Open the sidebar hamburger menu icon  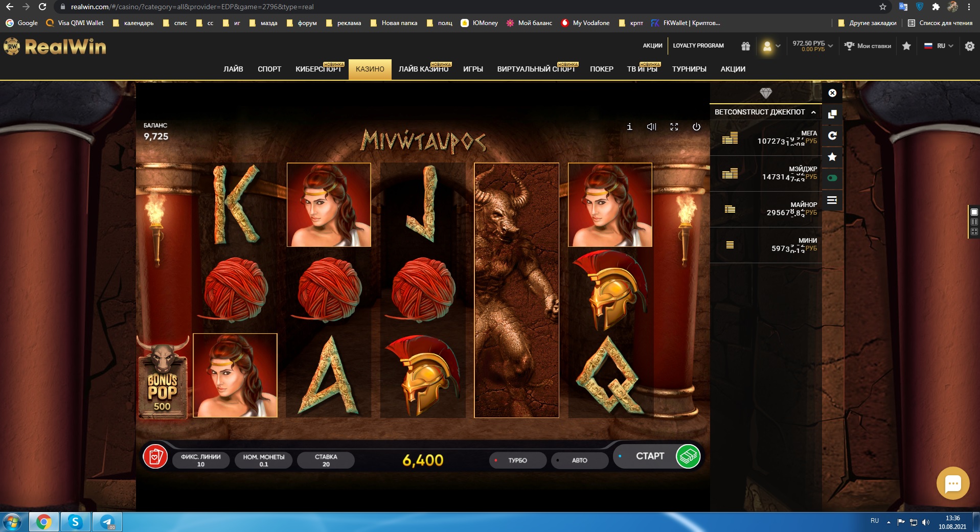pos(832,200)
